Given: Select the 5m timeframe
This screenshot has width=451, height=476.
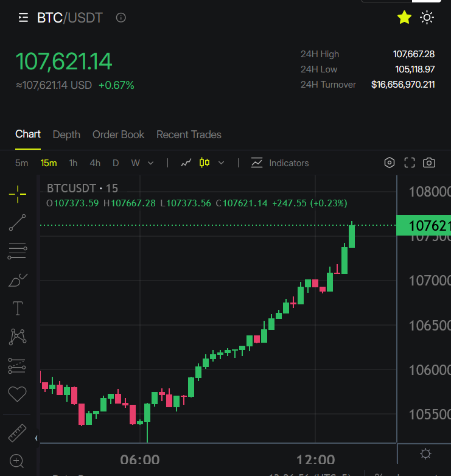Looking at the screenshot, I should point(21,163).
